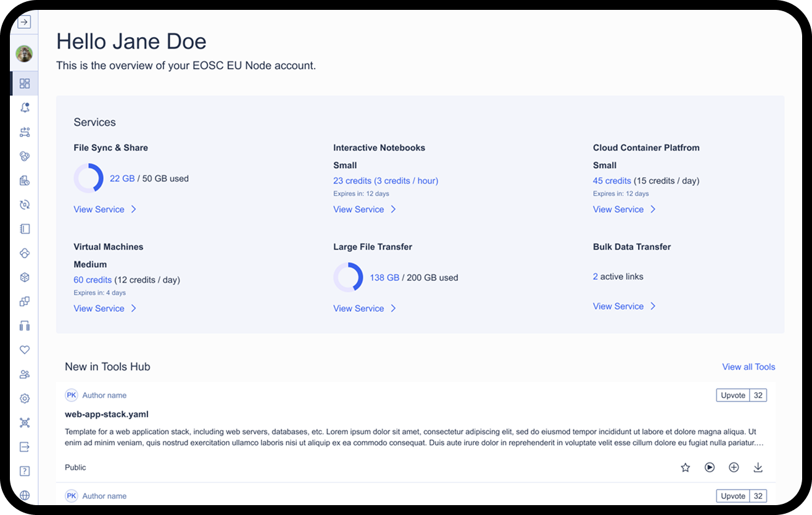Open the document with clock icon
The width and height of the screenshot is (812, 515).
(25, 180)
